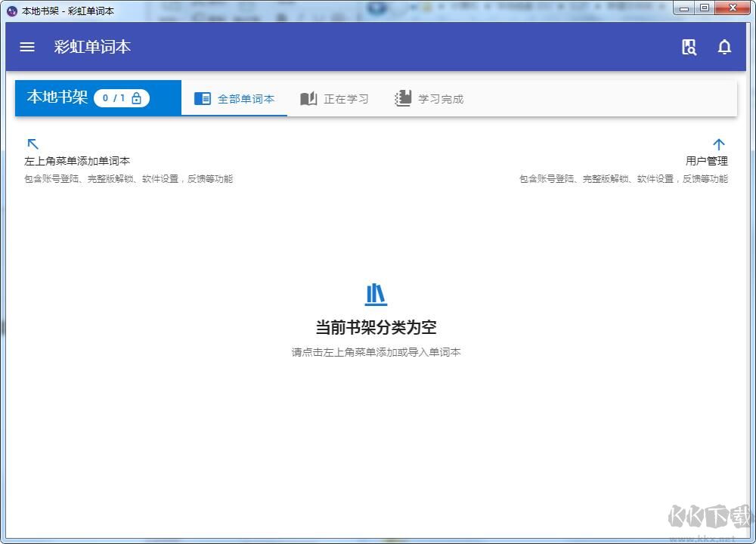Open the hamburger menu in the header
This screenshot has width=756, height=544.
(x=27, y=47)
